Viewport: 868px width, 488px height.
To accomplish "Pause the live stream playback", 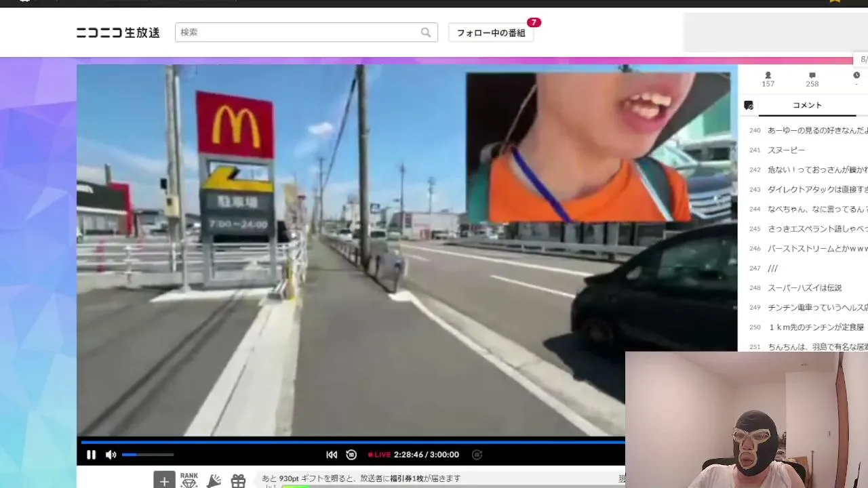I will (91, 455).
